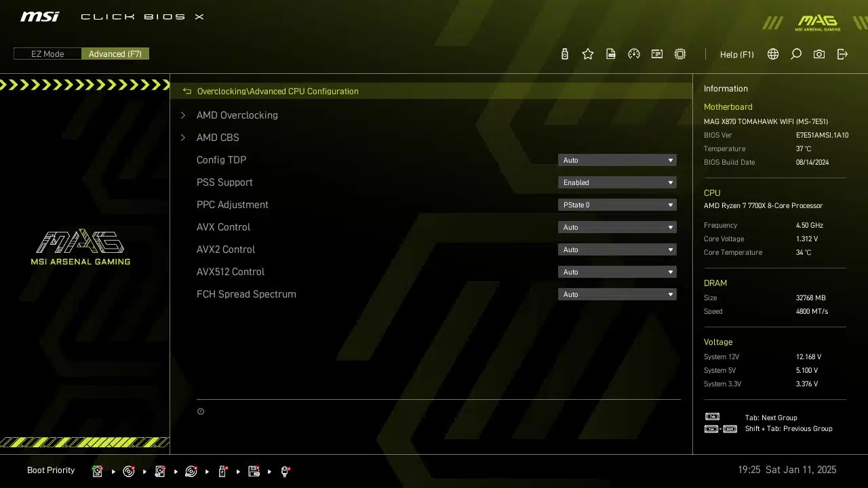Click CPU frequency 4.50 GHz value
The width and height of the screenshot is (868, 488).
(x=809, y=226)
